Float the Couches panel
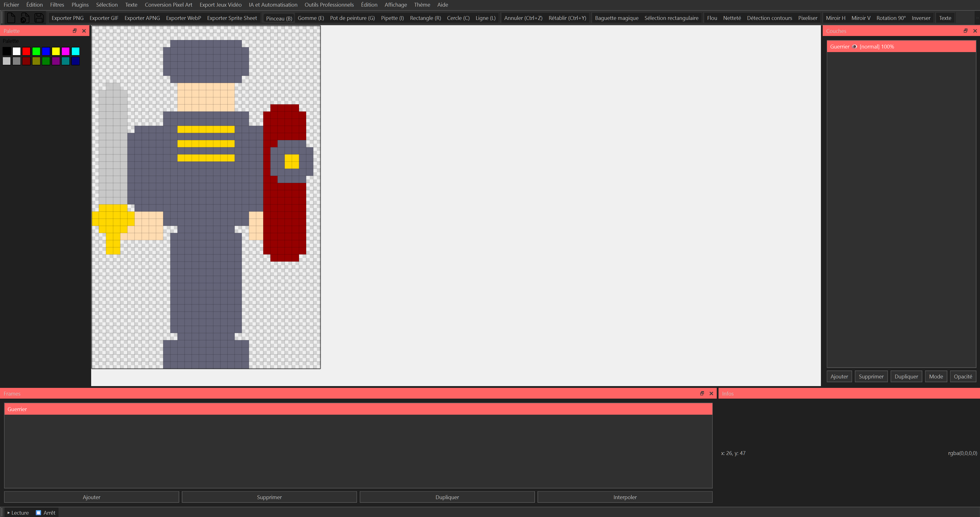The height and width of the screenshot is (517, 980). tap(965, 31)
